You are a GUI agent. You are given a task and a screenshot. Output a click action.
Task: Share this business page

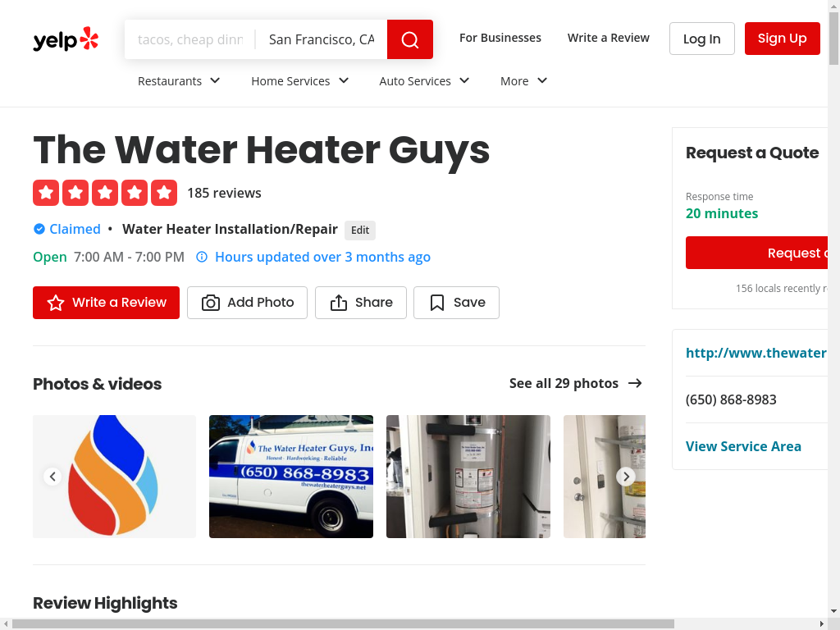click(361, 303)
